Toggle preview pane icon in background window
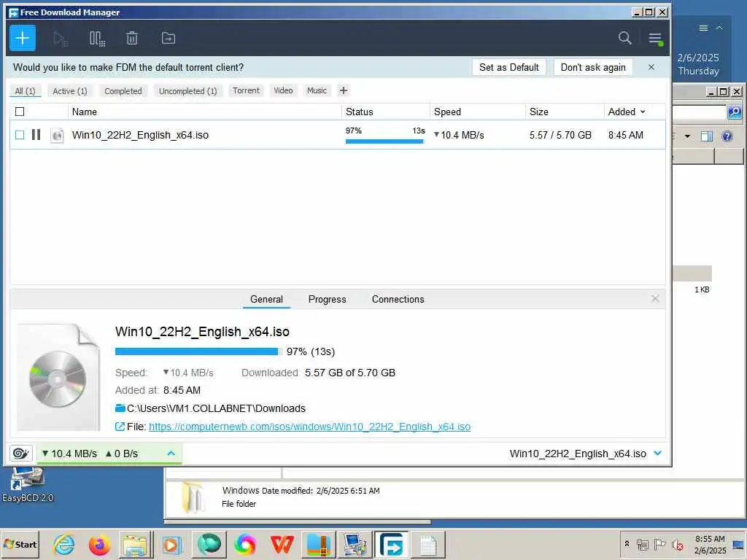This screenshot has width=747, height=560. 706,136
